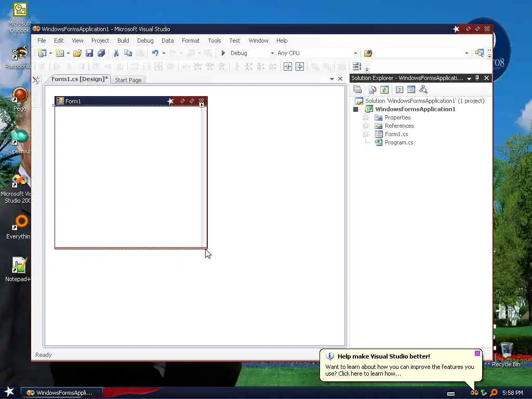Open the Debug configuration dropdown
This screenshot has width=532, height=399.
click(272, 54)
